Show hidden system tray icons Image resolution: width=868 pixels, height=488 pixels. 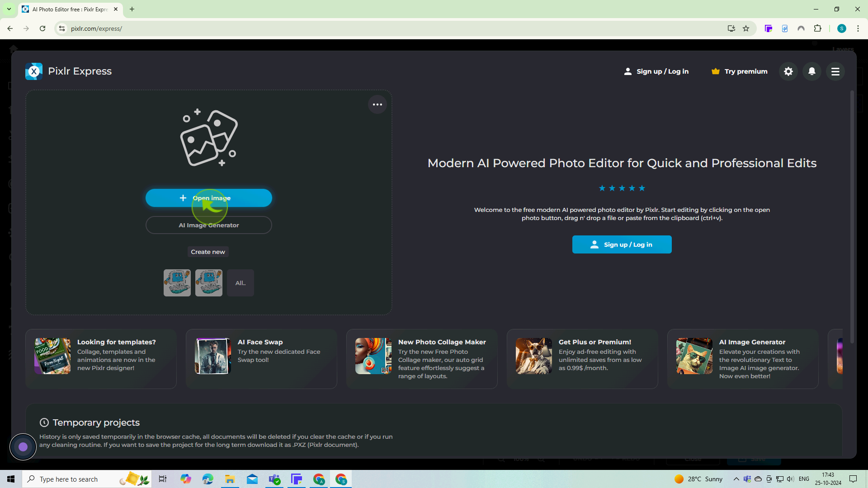(736, 479)
